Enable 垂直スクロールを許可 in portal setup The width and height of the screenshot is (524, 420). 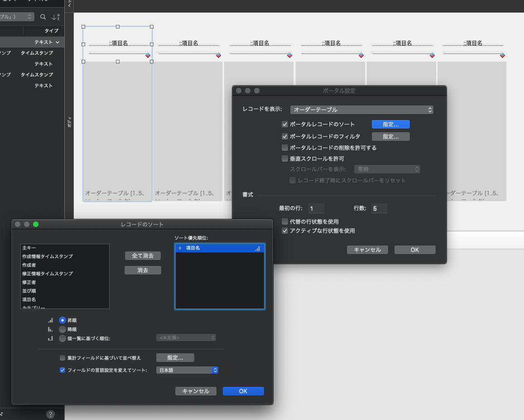(x=285, y=159)
